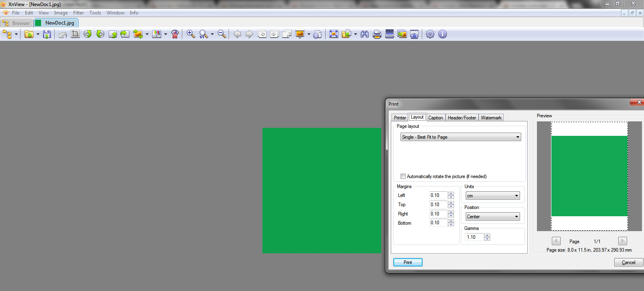Click the scanner acquire icon
This screenshot has width=644, height=291.
(x=390, y=34)
